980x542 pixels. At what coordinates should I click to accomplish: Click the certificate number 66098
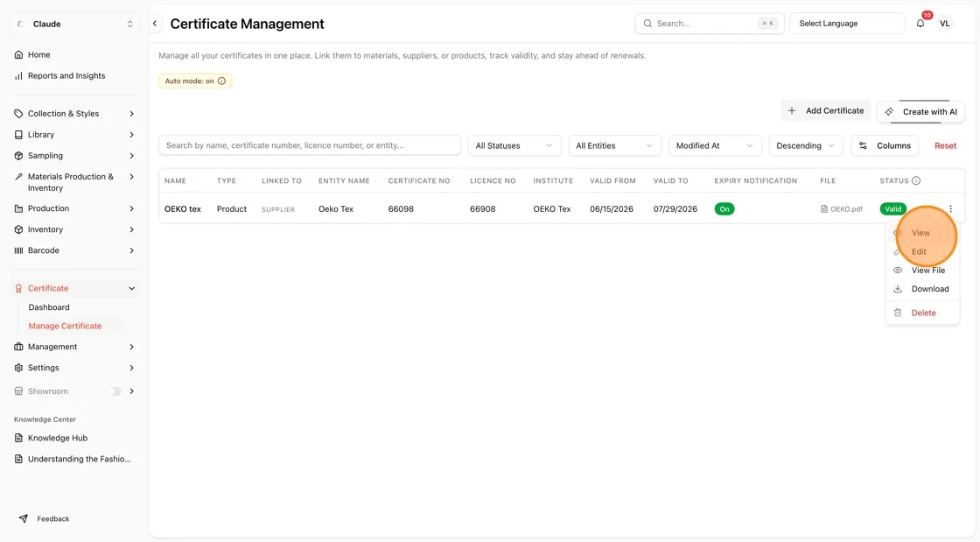coord(401,208)
